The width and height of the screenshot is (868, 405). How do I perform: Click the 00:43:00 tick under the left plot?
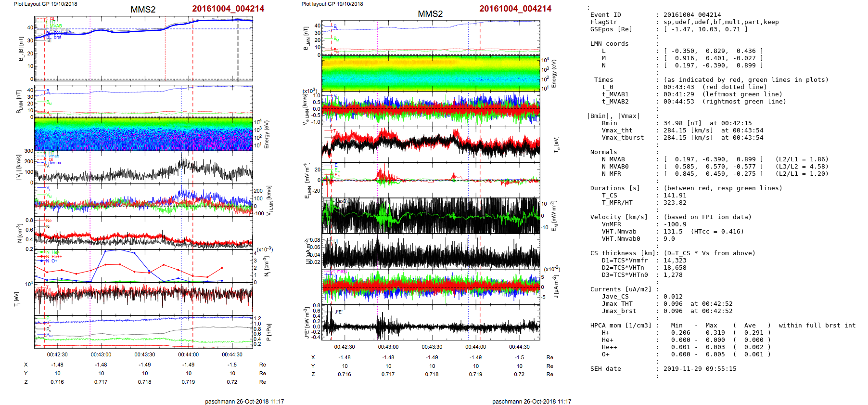point(101,354)
